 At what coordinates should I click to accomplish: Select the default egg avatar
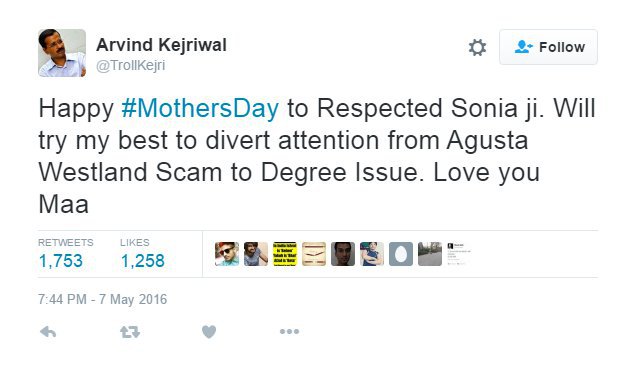(401, 254)
